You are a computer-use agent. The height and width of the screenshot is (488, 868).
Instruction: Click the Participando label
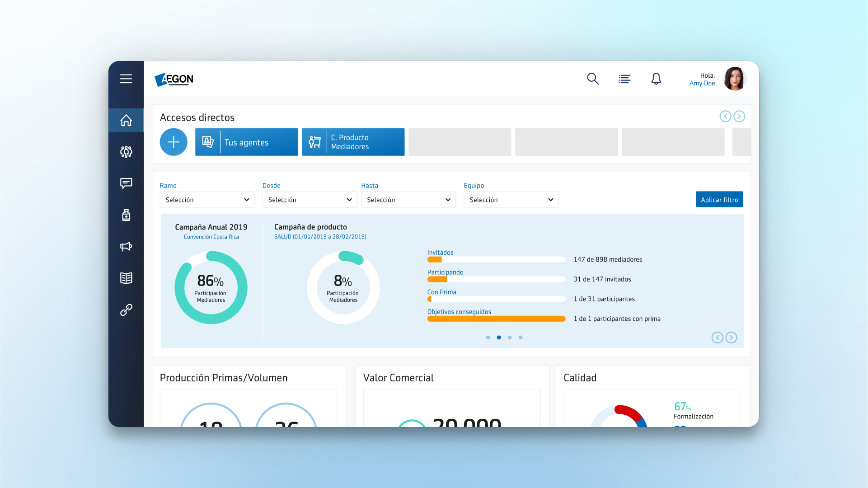point(445,272)
